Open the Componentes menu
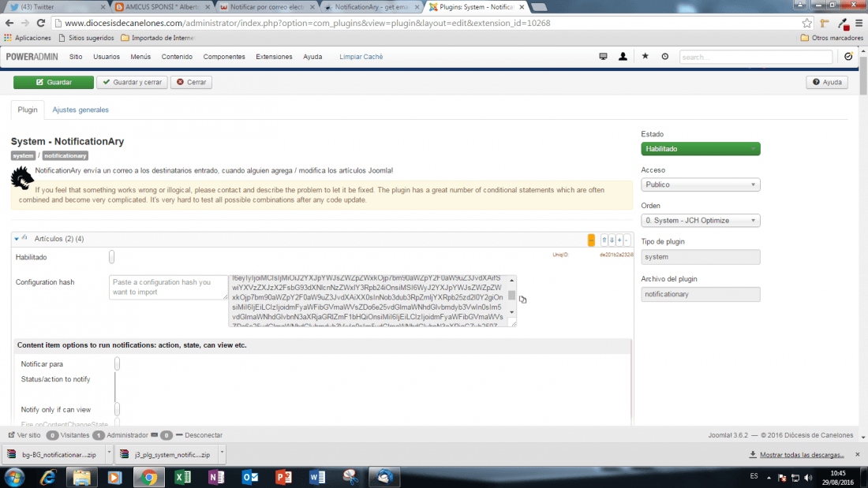This screenshot has height=488, width=868. coord(224,57)
